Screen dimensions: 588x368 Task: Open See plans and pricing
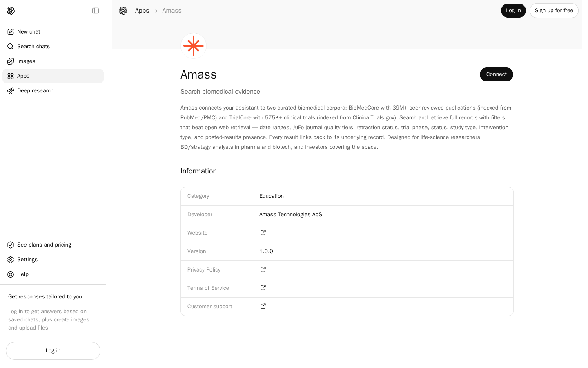click(53, 245)
